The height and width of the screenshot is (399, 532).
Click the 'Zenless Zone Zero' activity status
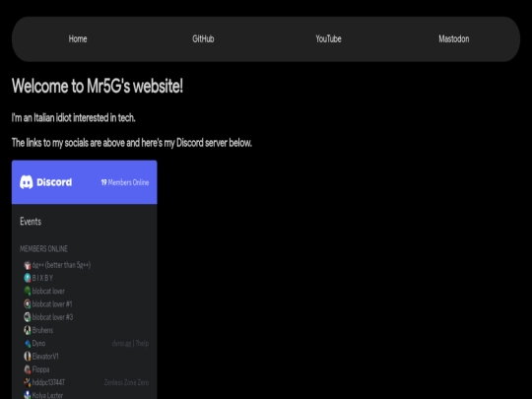coord(126,382)
